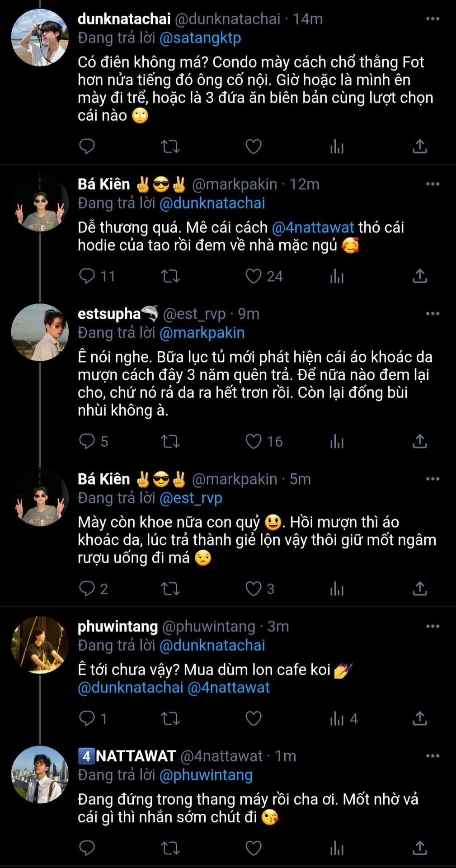View analytics on phuwintang's tweet

pos(337,718)
